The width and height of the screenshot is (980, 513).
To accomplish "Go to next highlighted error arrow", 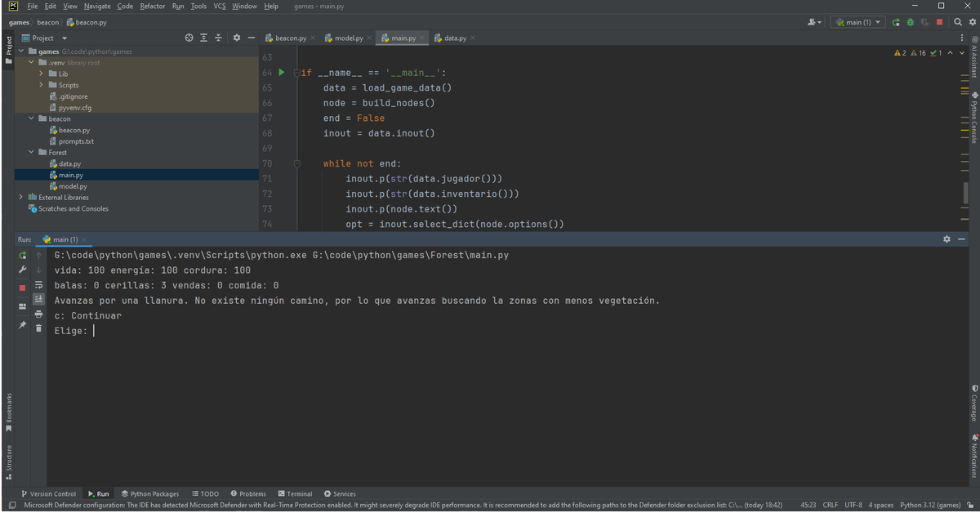I will click(962, 53).
